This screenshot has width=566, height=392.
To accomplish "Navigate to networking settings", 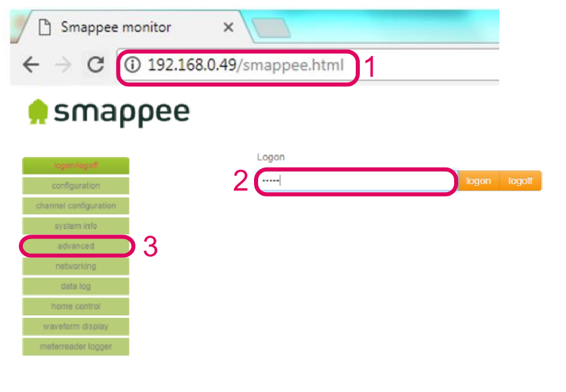I will 75,266.
